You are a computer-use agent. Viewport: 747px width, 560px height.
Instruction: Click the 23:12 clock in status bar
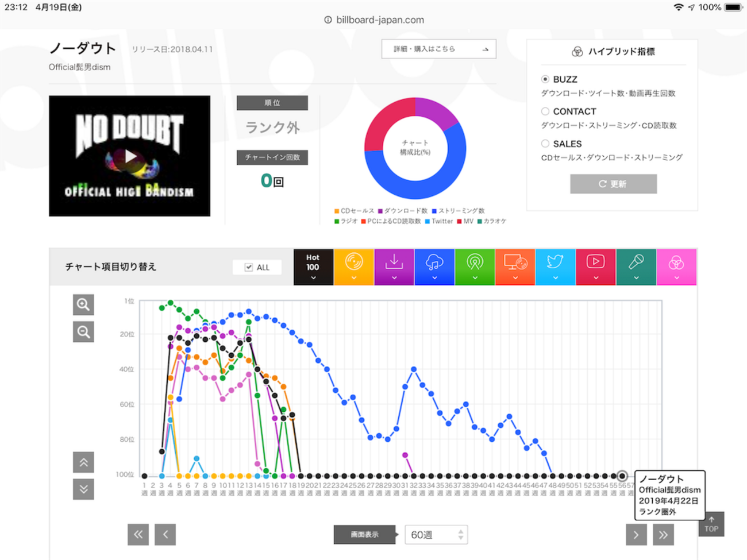click(16, 7)
